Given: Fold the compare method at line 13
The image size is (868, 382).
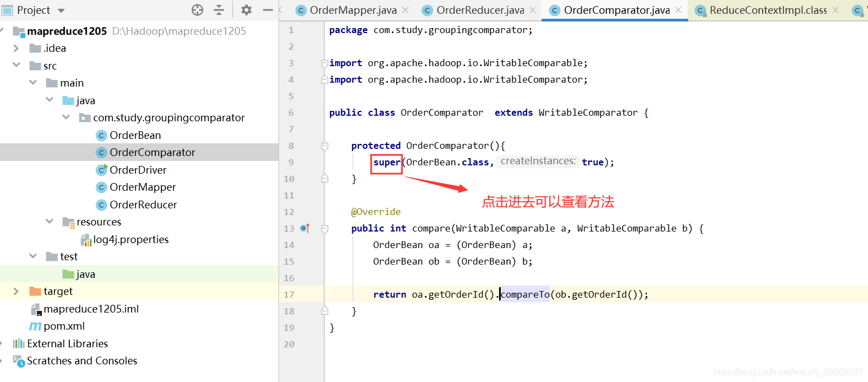Looking at the screenshot, I should tap(325, 229).
